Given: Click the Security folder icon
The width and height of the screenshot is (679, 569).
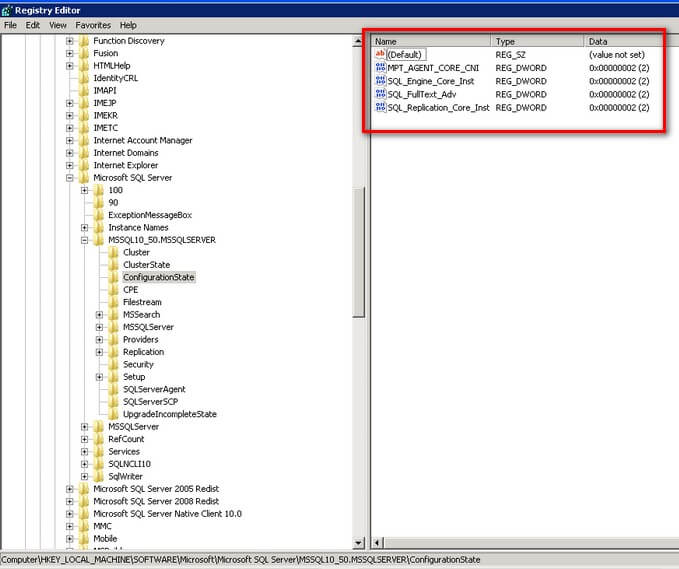Looking at the screenshot, I should [x=113, y=365].
